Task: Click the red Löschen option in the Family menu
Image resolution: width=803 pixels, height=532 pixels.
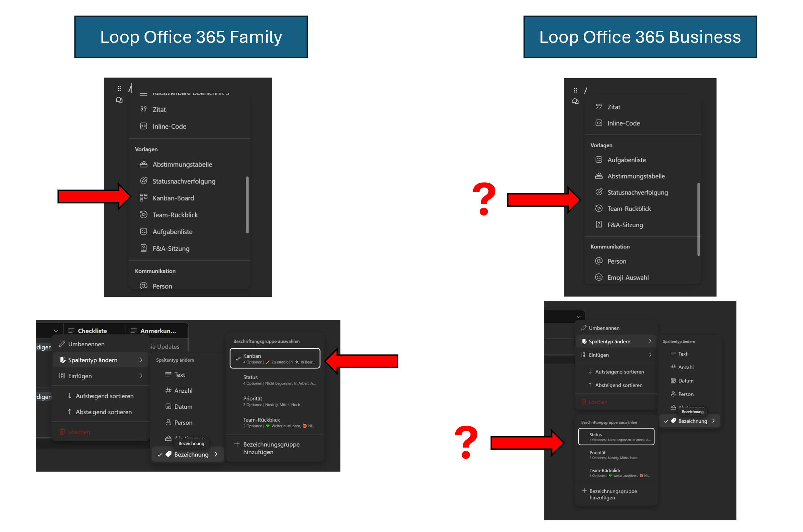Action: [x=79, y=432]
